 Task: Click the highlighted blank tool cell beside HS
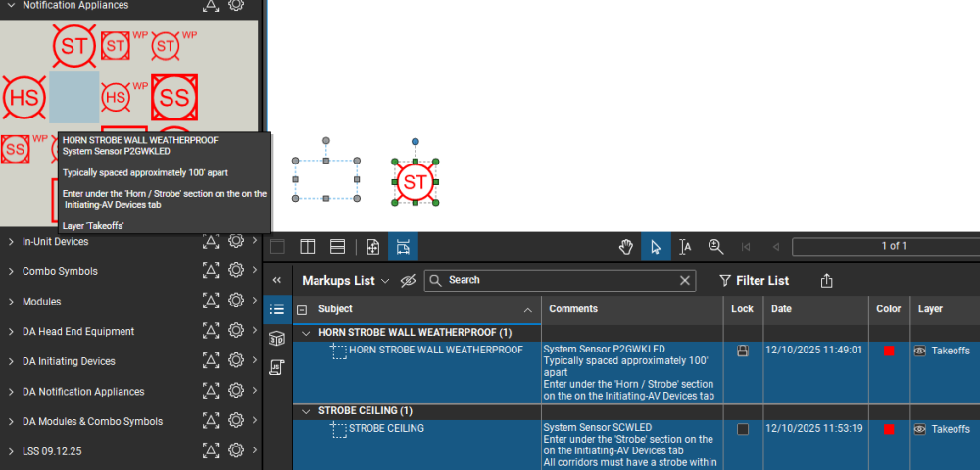(x=74, y=97)
